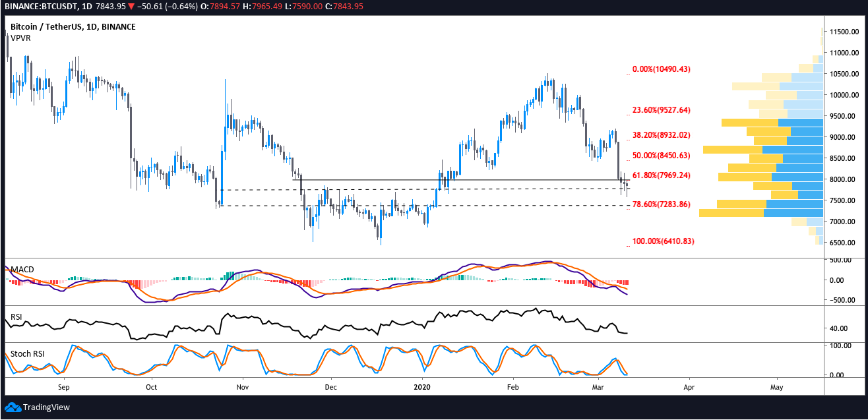The image size is (868, 420).
Task: Click Feb on the time axis
Action: [512, 388]
